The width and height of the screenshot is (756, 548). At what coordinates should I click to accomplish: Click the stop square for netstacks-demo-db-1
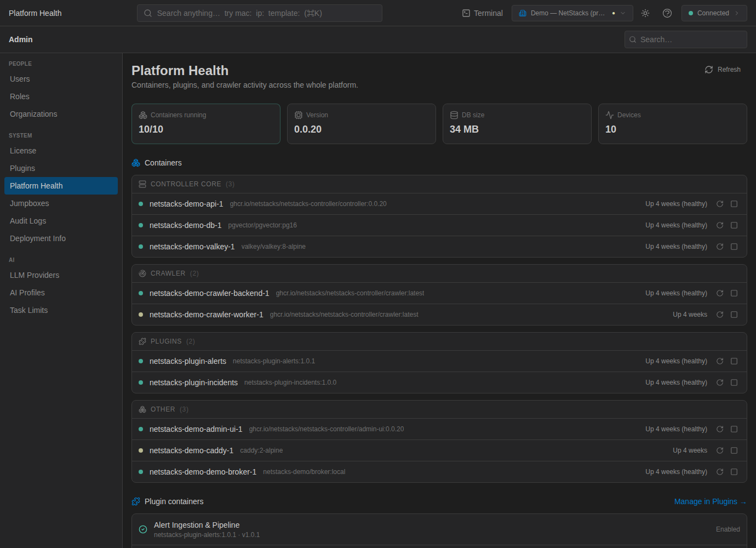pos(734,225)
